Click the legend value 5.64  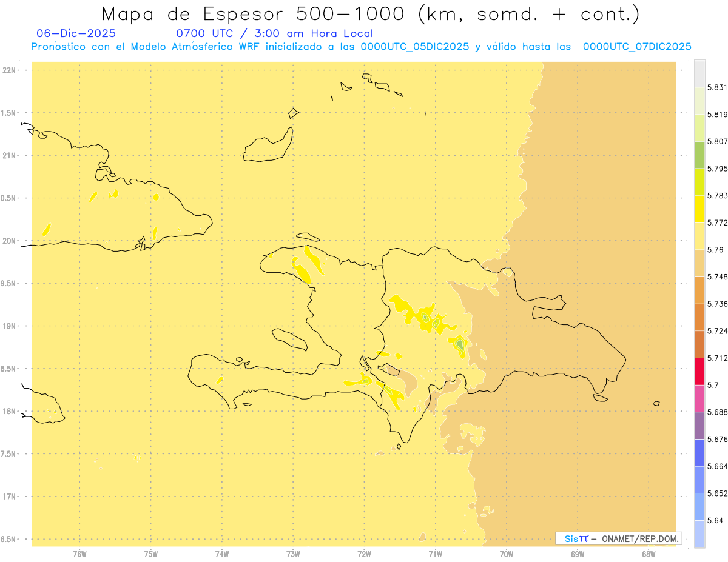tap(715, 520)
